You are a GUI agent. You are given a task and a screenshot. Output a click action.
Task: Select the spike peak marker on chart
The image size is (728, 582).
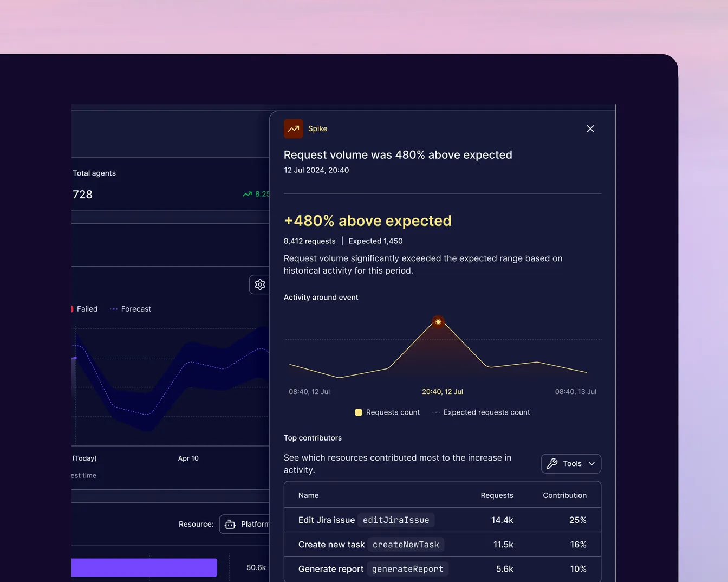[438, 322]
